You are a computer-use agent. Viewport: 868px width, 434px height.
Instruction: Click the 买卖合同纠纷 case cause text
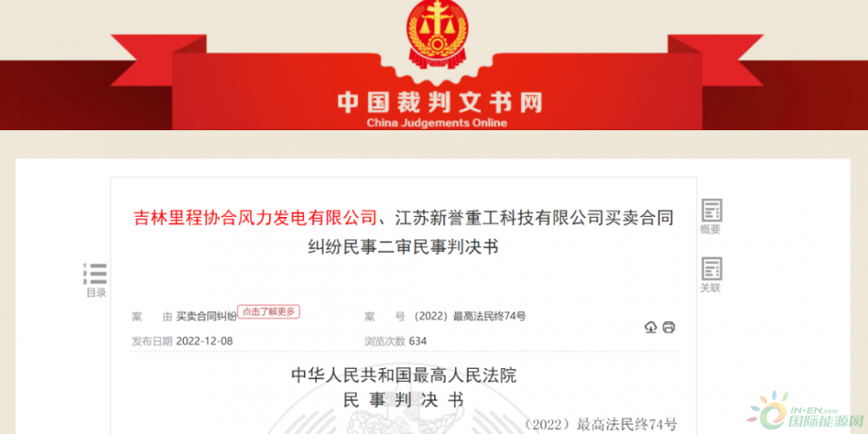pos(207,317)
